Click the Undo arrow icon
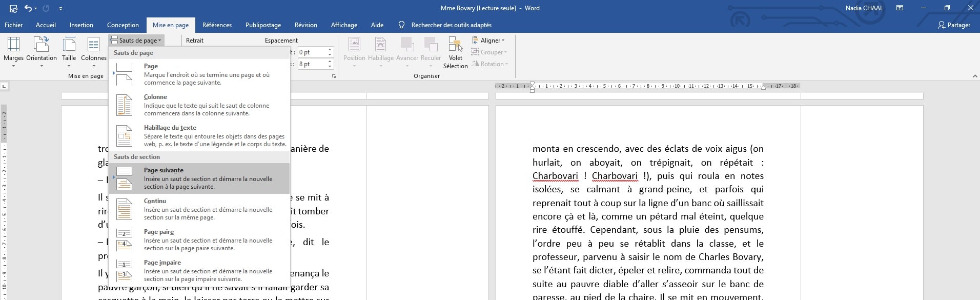Viewport: 980px width, 300px height. pos(28,8)
